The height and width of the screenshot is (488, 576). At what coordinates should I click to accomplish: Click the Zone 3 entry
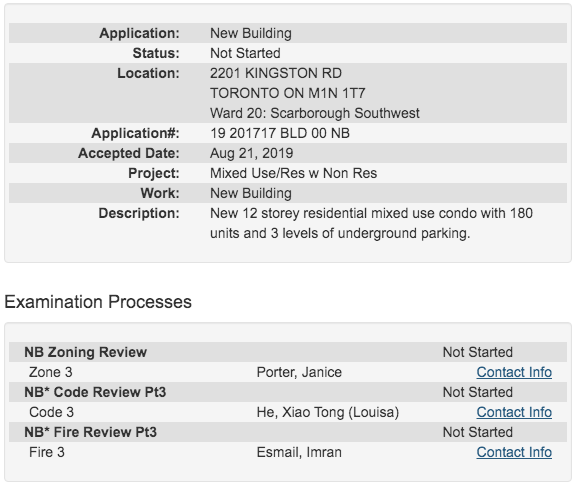point(51,372)
